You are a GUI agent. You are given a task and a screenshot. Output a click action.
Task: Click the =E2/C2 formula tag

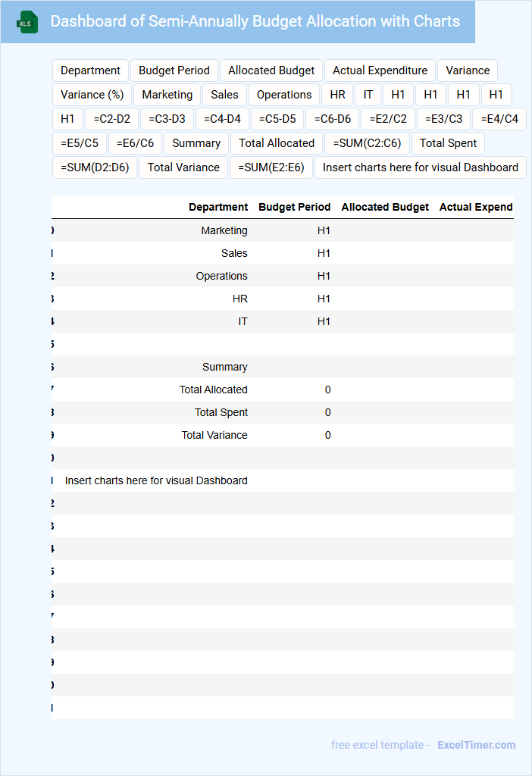388,119
